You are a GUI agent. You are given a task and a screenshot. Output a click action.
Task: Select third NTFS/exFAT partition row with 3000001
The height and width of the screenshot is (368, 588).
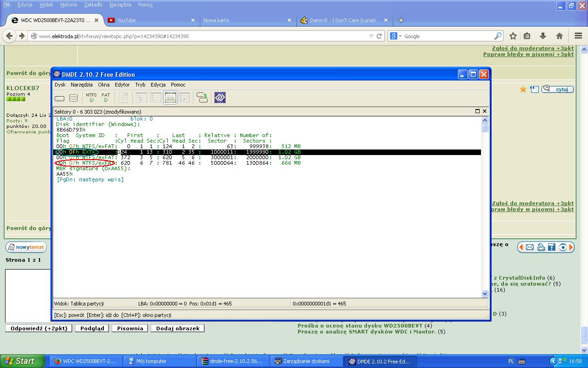tap(178, 157)
